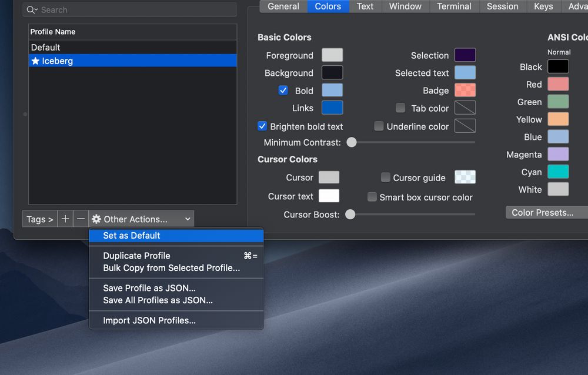
Task: Choose Bulk Copy from Selected Profile
Action: [x=176, y=268]
